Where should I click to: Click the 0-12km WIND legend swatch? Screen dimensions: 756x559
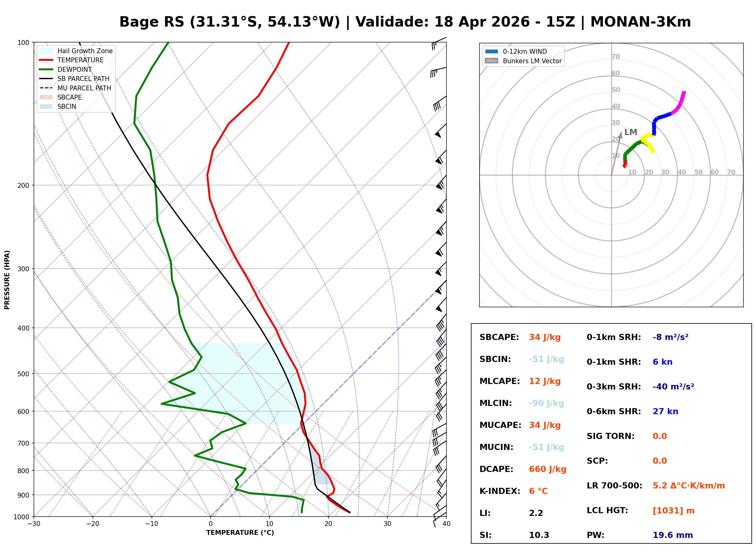(492, 51)
